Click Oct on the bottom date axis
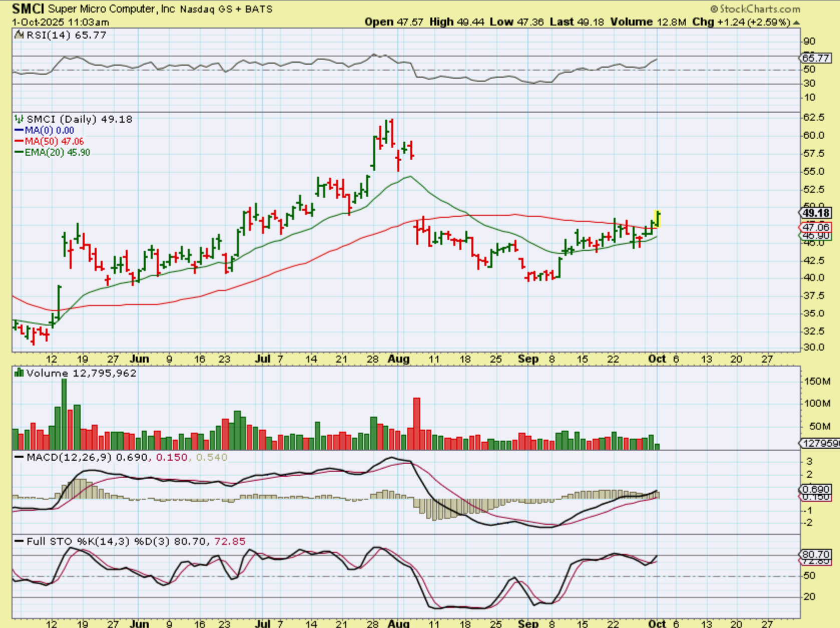This screenshot has width=840, height=628. [657, 624]
